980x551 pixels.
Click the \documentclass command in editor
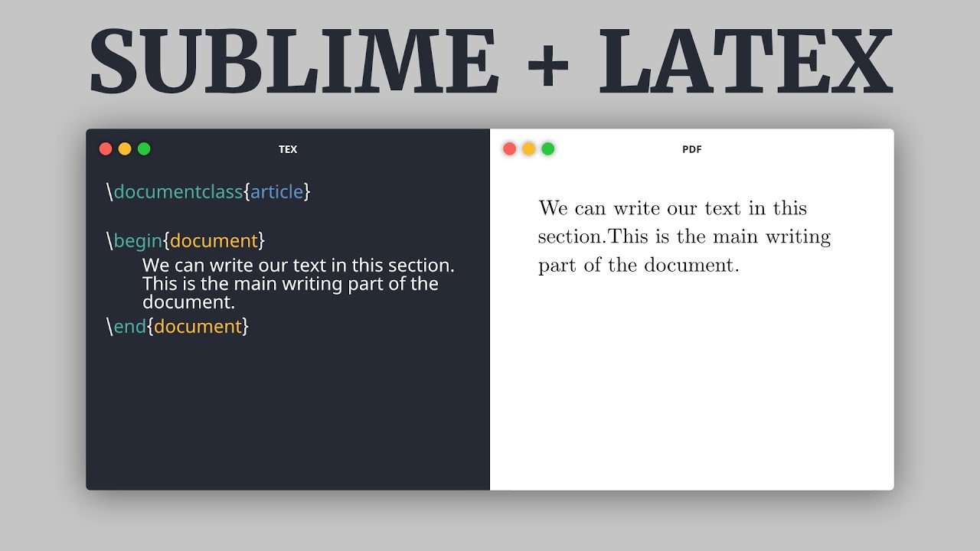click(x=175, y=191)
